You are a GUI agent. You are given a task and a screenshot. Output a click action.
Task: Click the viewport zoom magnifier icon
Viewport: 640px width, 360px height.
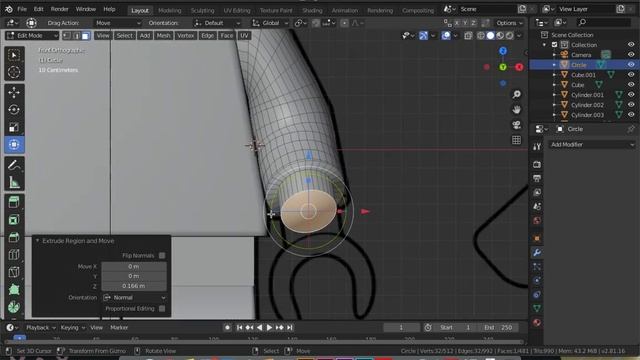pyautogui.click(x=516, y=95)
